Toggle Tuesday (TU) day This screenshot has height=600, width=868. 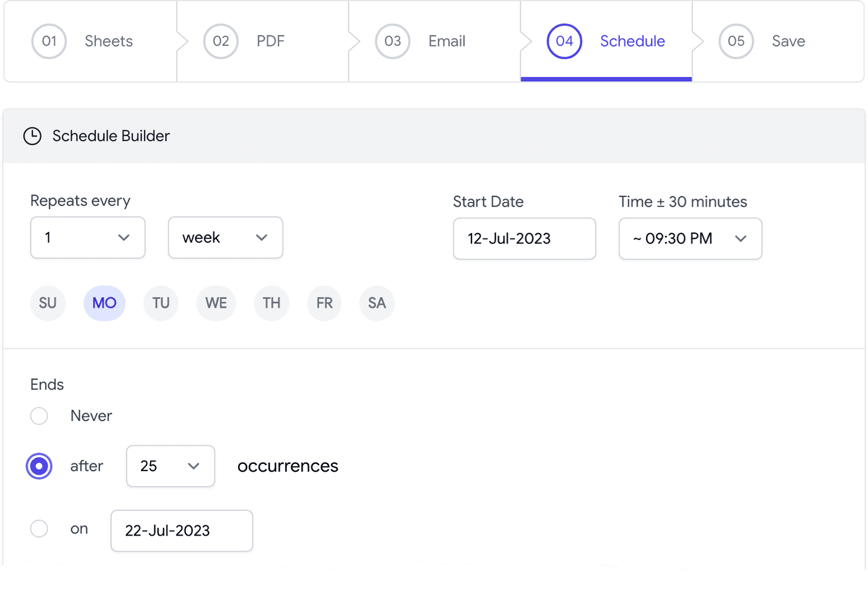point(161,303)
